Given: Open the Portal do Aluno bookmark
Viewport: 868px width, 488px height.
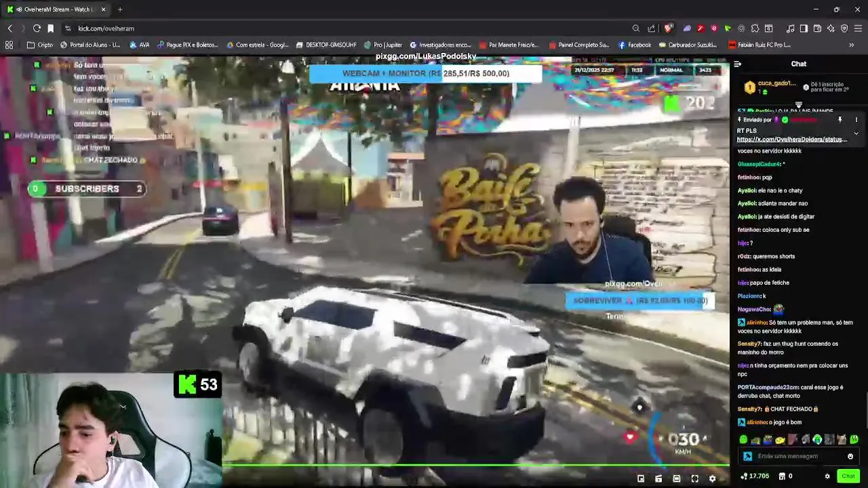Looking at the screenshot, I should (x=90, y=45).
